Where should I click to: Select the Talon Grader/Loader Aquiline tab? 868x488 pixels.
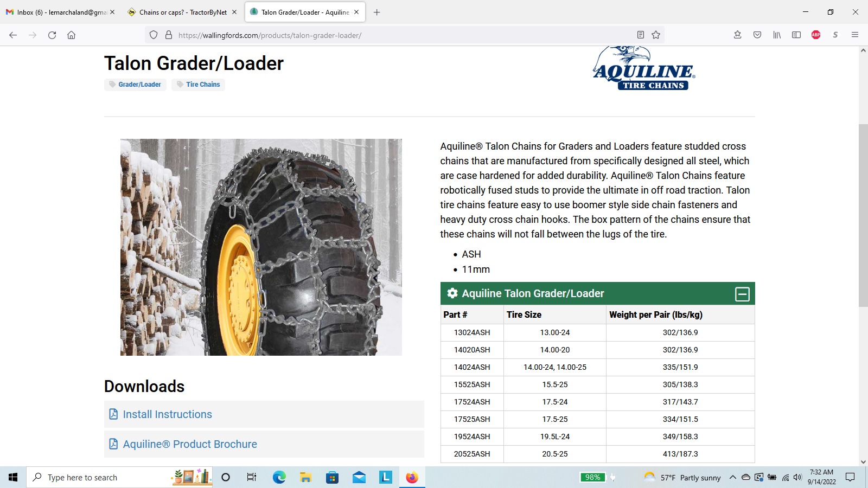click(305, 12)
